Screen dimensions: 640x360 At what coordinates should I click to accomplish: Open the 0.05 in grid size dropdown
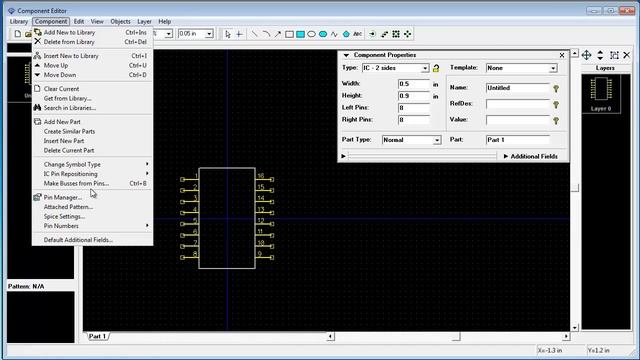(x=209, y=34)
